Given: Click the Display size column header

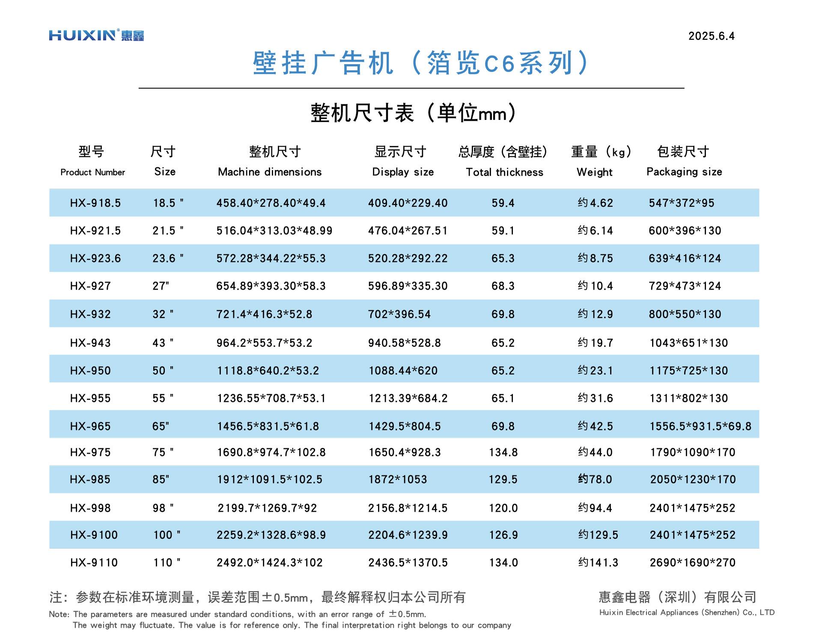Looking at the screenshot, I should 403,172.
